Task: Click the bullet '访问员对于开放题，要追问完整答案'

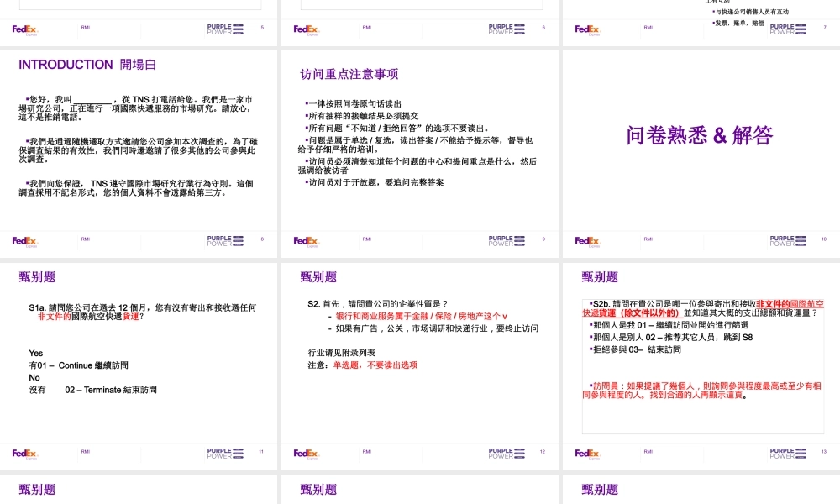Action: click(375, 182)
